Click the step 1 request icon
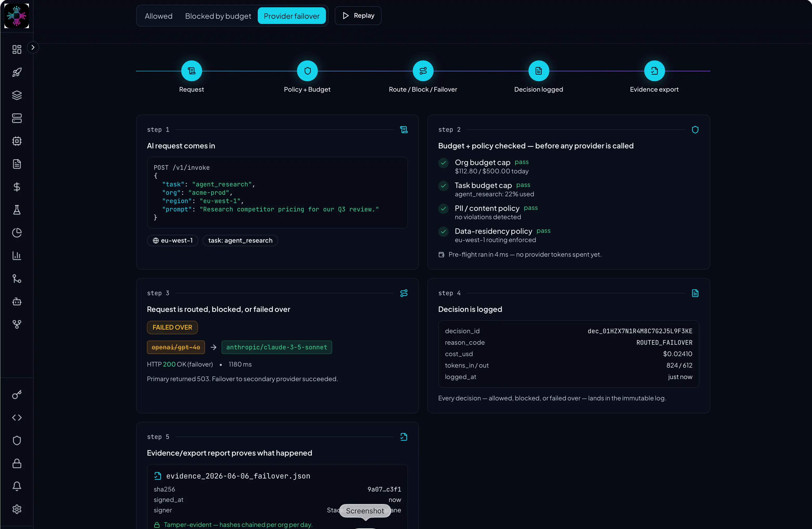Viewport: 812px width, 529px height. [x=404, y=130]
